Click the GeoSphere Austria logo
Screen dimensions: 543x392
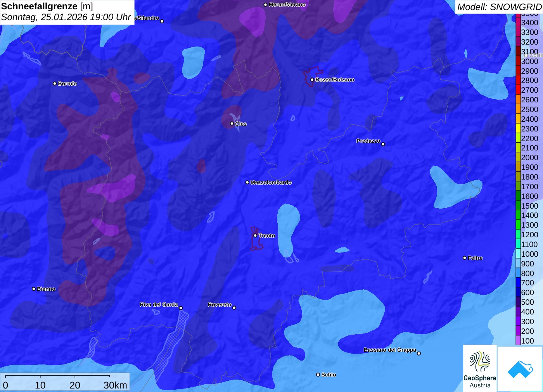pyautogui.click(x=480, y=368)
